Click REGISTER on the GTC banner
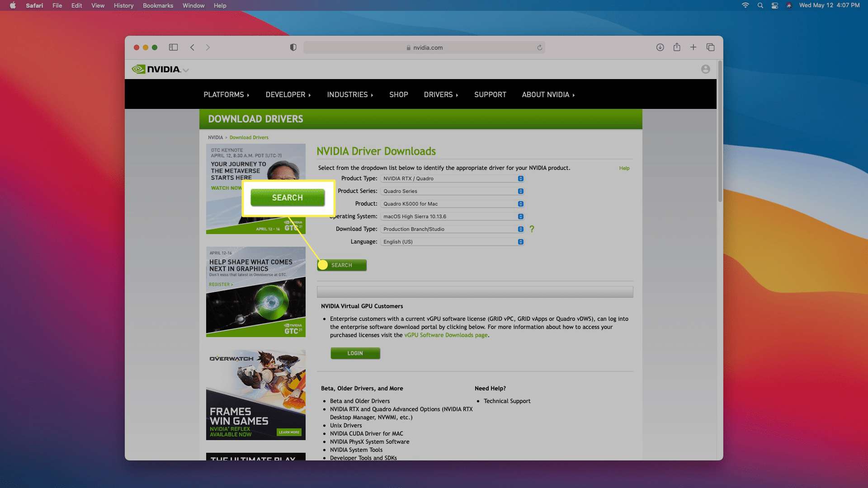This screenshot has width=868, height=488. point(221,285)
